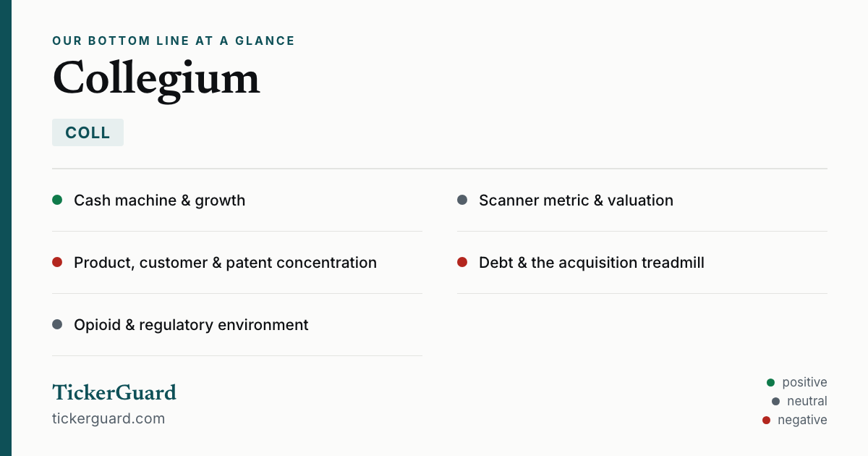Click the red dot beside Debt & the acquisition treadmill

tap(462, 262)
